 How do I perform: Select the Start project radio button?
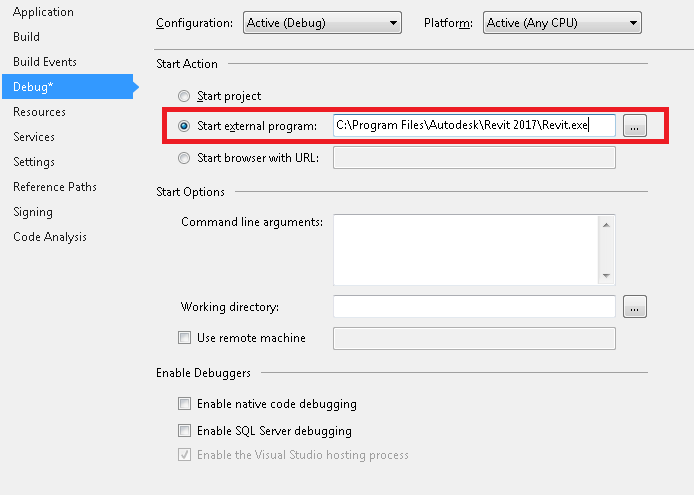[x=183, y=96]
